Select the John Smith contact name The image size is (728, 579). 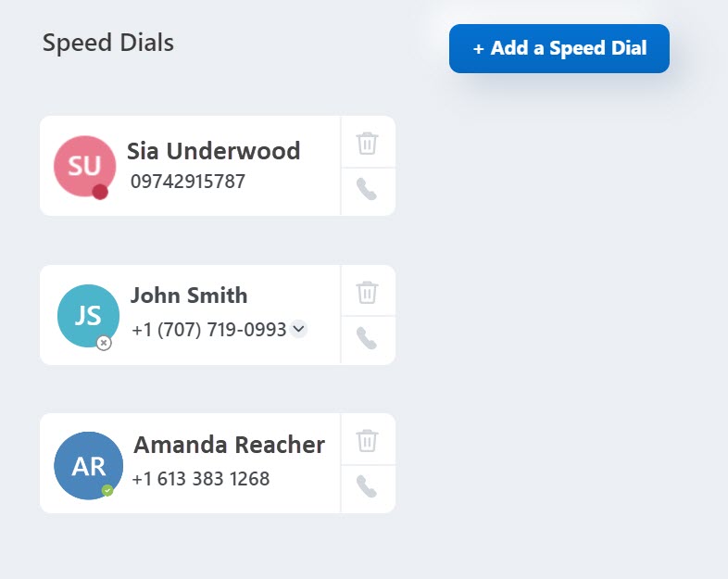pyautogui.click(x=189, y=296)
